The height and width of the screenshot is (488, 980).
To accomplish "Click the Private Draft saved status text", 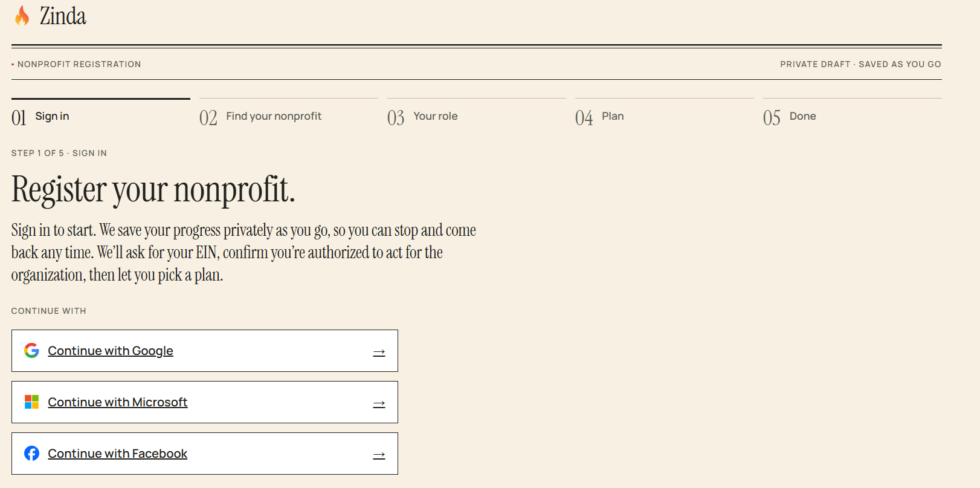I will click(860, 64).
